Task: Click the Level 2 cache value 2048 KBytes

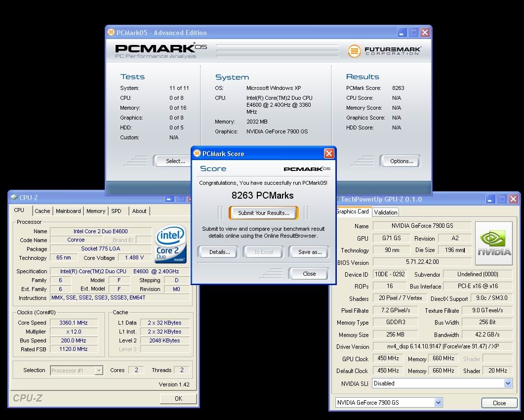Action: 165,340
